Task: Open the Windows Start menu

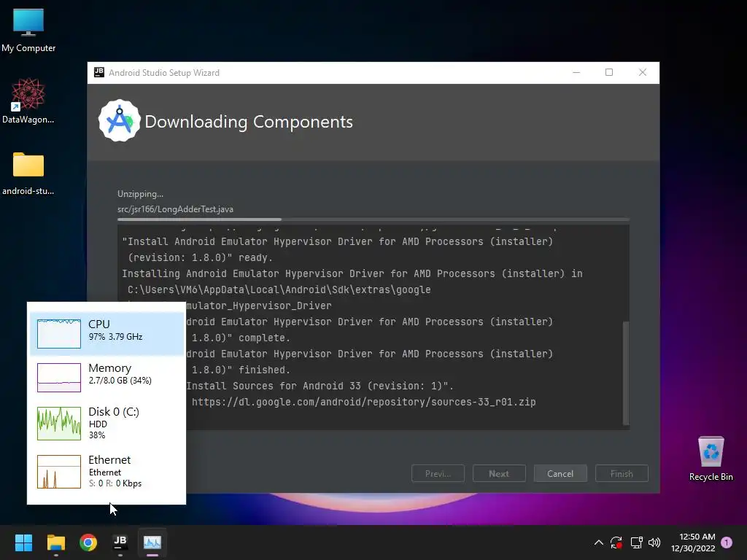Action: pos(23,542)
